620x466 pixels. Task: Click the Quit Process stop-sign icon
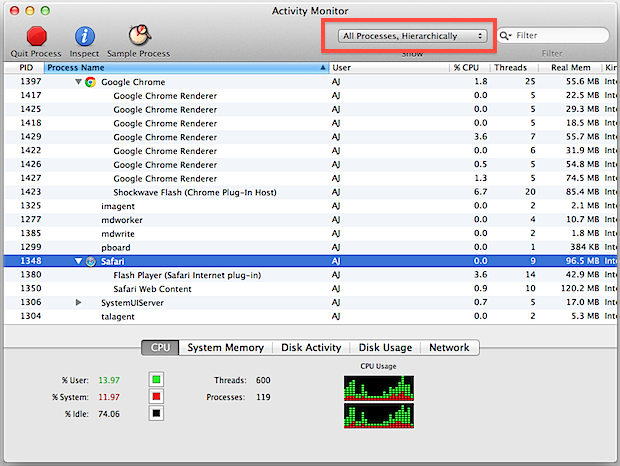[36, 36]
